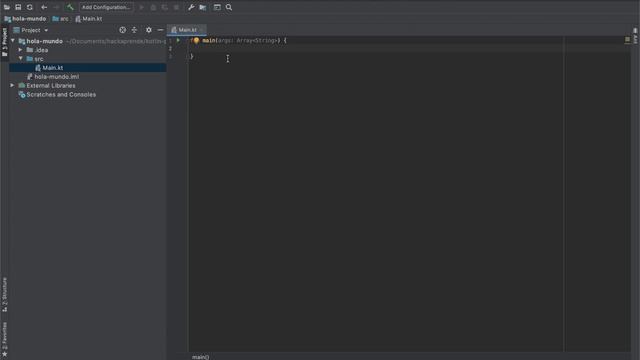Screen dimensions: 640x360
Task: Click the inspection indicator at editor top-right
Action: coord(627,40)
